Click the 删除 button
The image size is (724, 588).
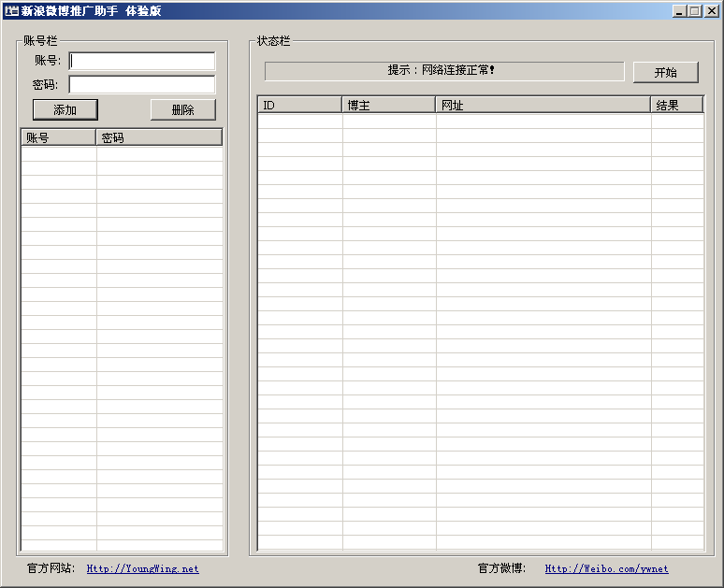click(x=182, y=110)
